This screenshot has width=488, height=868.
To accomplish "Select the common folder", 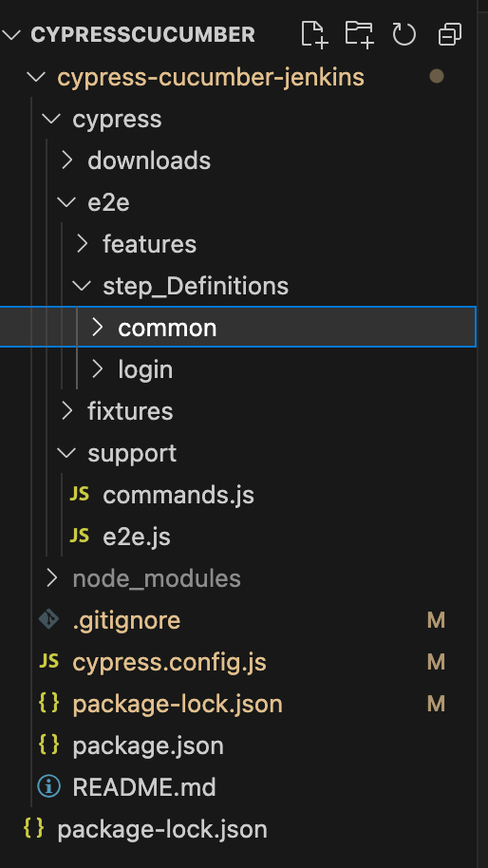I will (x=238, y=327).
